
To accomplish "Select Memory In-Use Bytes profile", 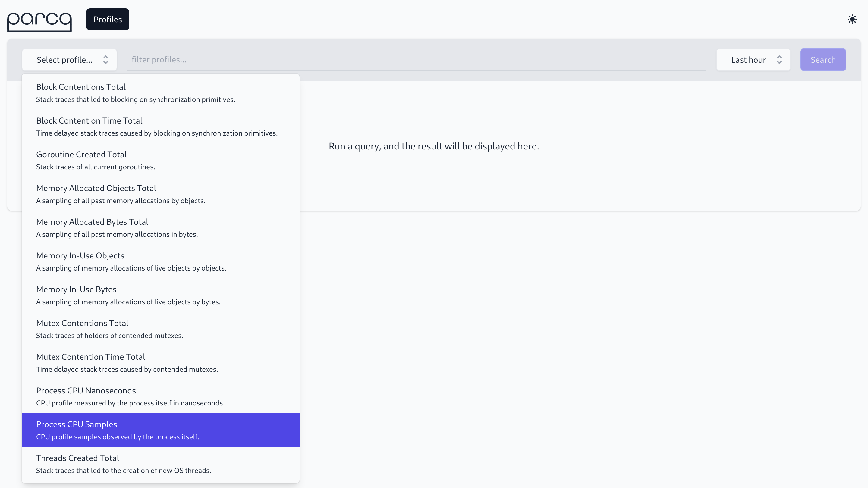I will point(160,294).
